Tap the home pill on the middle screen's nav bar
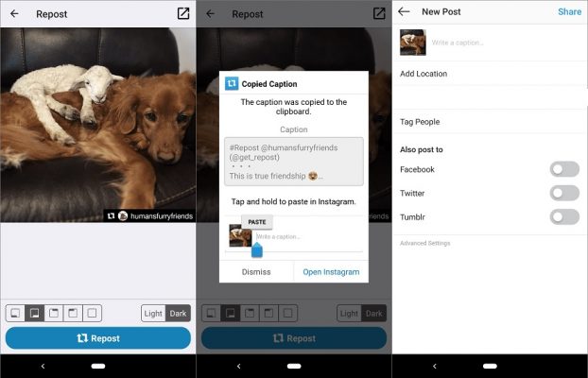The image size is (588, 378). click(x=294, y=366)
